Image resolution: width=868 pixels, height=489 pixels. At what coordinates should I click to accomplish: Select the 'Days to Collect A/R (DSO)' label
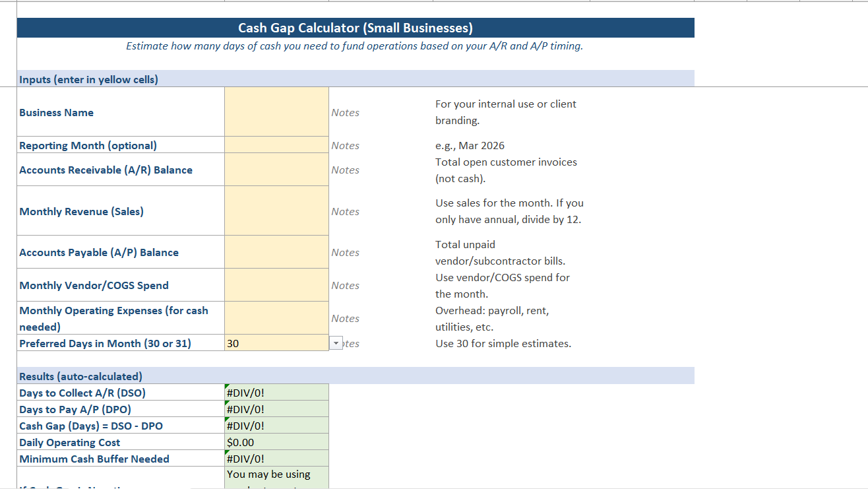(121, 393)
